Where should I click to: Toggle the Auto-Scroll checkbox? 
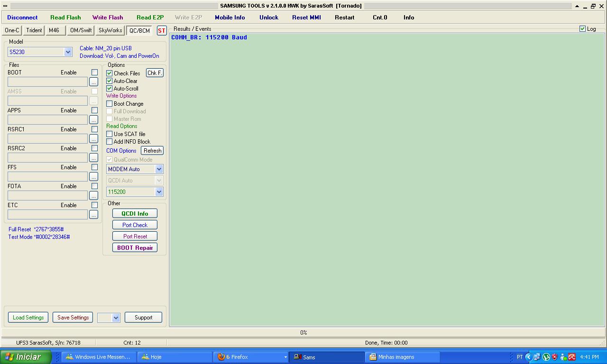point(110,89)
